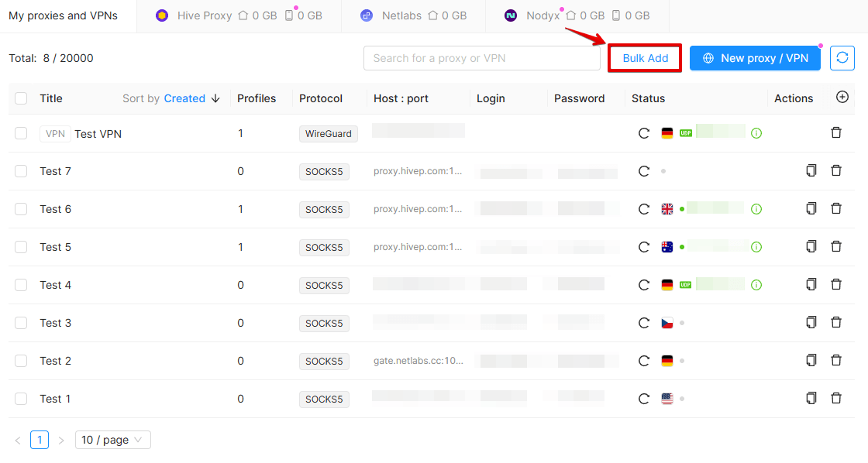
Task: Recheck status of Test 4
Action: point(644,285)
